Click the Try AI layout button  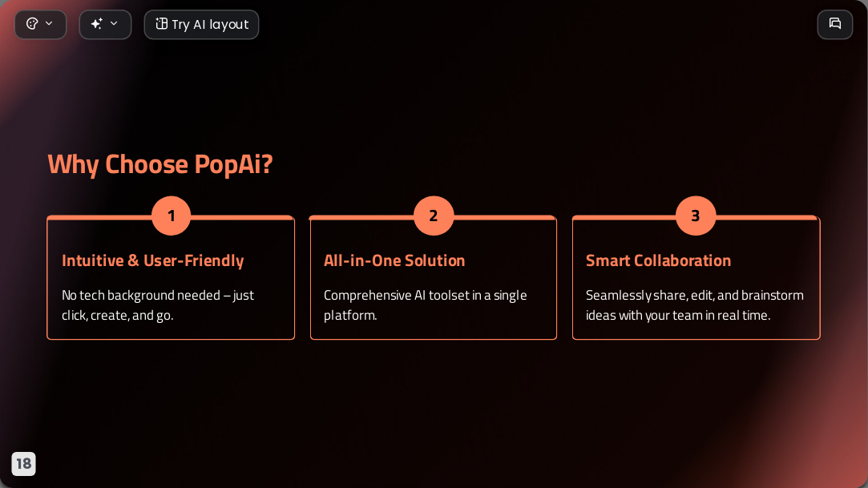[x=201, y=24]
